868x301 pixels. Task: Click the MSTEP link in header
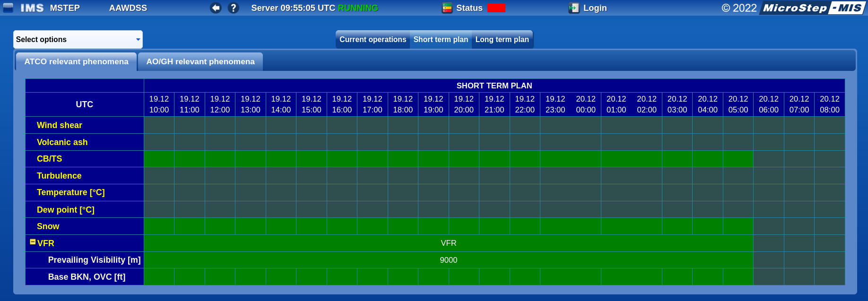[x=65, y=8]
